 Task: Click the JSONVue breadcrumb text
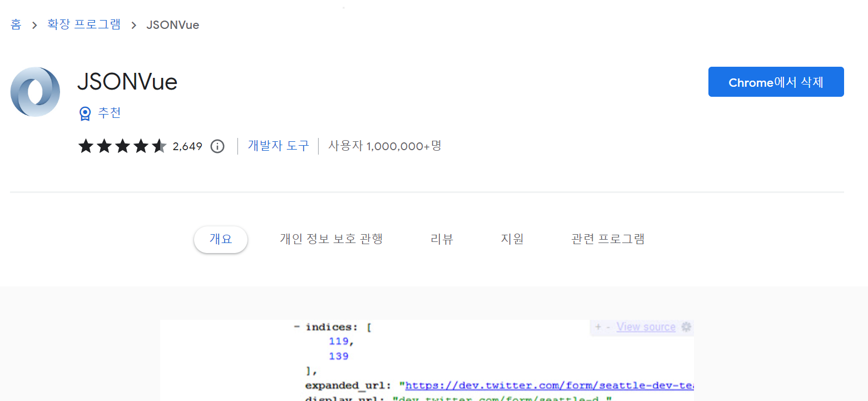coord(172,25)
